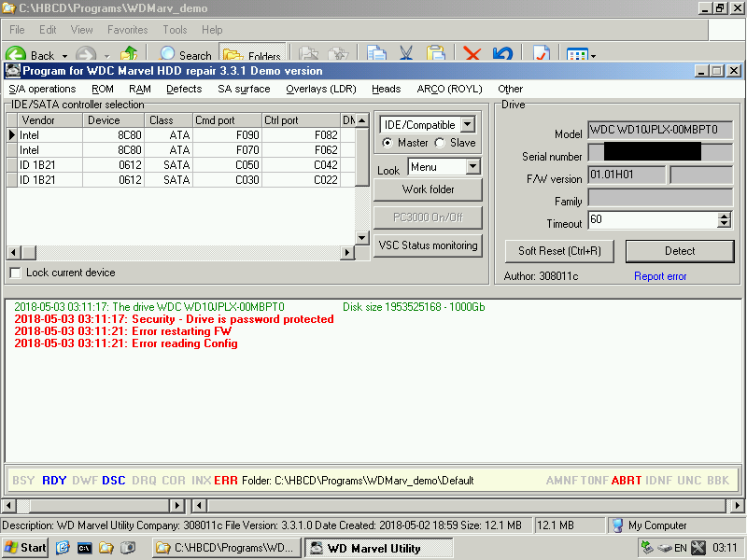The image size is (747, 560).
Task: Click the F/W version field 01.01H01
Action: [626, 175]
